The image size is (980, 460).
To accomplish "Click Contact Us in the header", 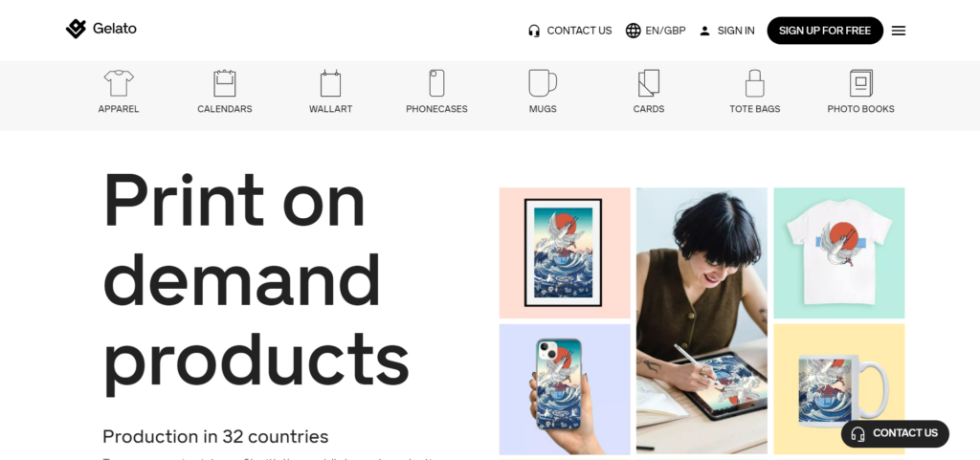I will 569,31.
